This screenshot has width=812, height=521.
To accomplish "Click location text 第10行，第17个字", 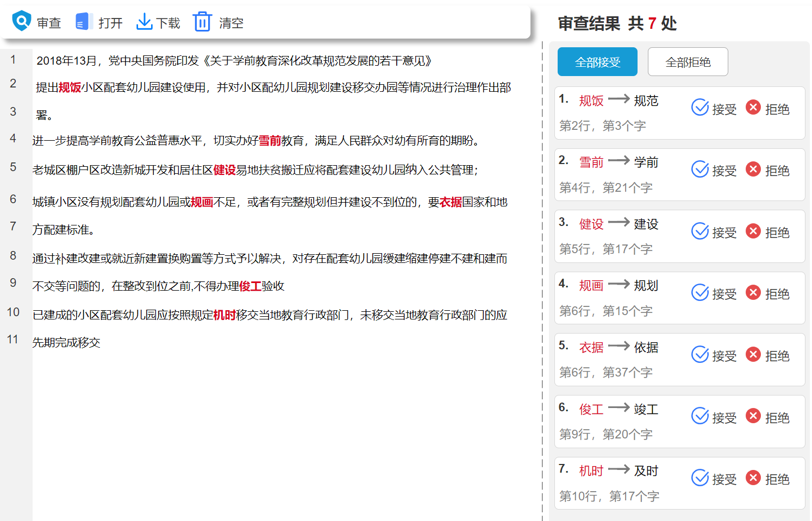I will tap(609, 497).
